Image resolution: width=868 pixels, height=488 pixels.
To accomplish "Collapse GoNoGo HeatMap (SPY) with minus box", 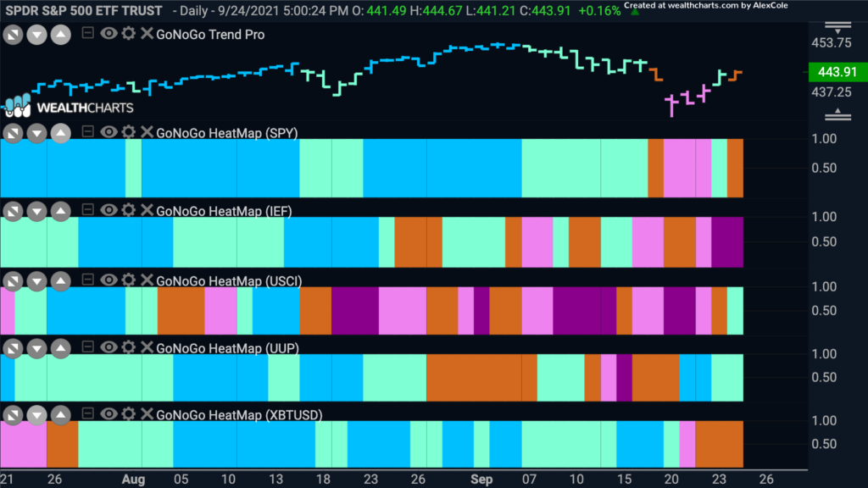I will [87, 131].
